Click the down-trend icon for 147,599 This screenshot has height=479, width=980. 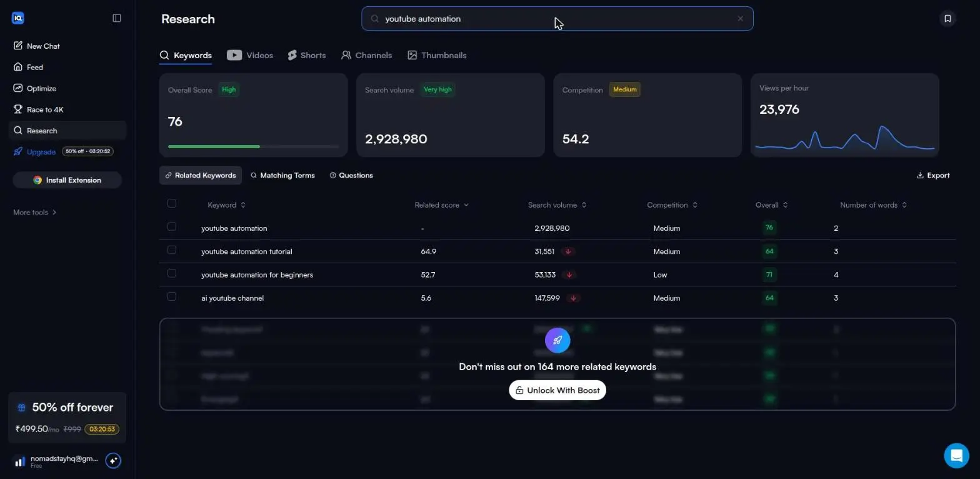coord(573,298)
